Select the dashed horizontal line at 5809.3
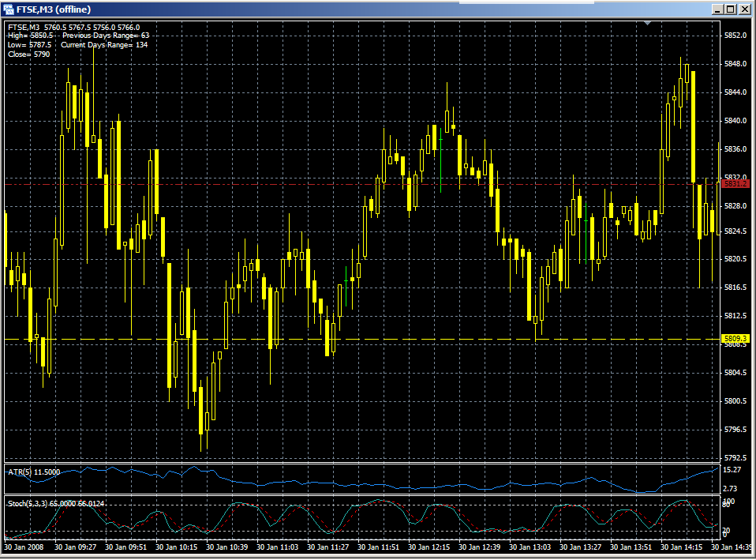756x560 pixels. point(395,340)
